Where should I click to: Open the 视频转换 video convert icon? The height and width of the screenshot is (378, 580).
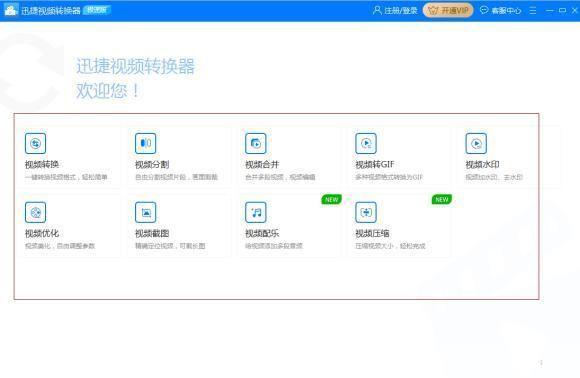pos(36,144)
